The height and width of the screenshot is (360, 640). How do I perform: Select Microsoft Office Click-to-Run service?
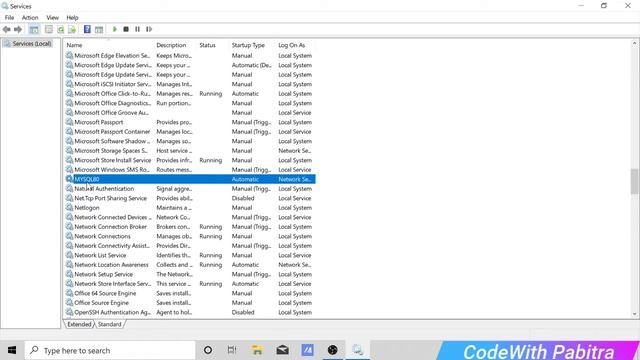tap(190, 93)
